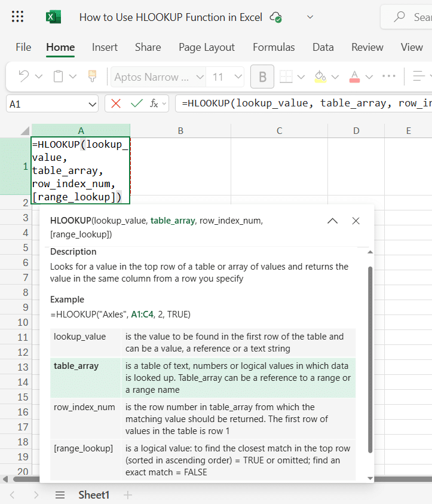Open the Formulas ribbon tab

(x=274, y=47)
